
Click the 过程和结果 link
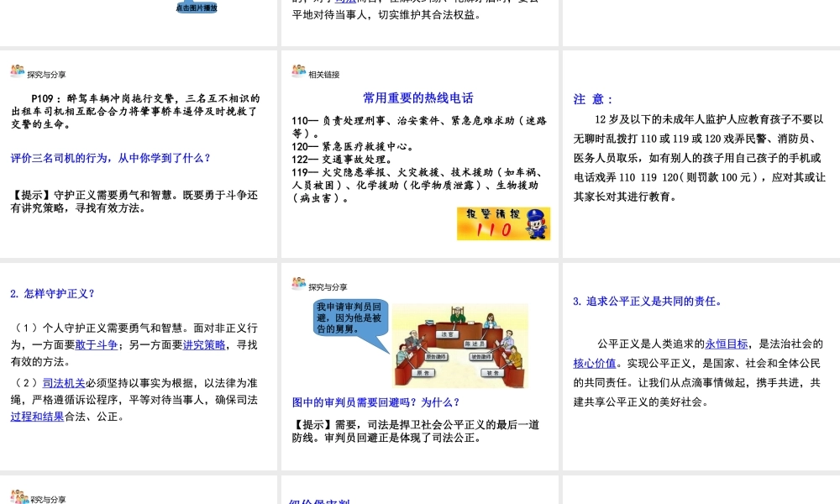tap(37, 416)
